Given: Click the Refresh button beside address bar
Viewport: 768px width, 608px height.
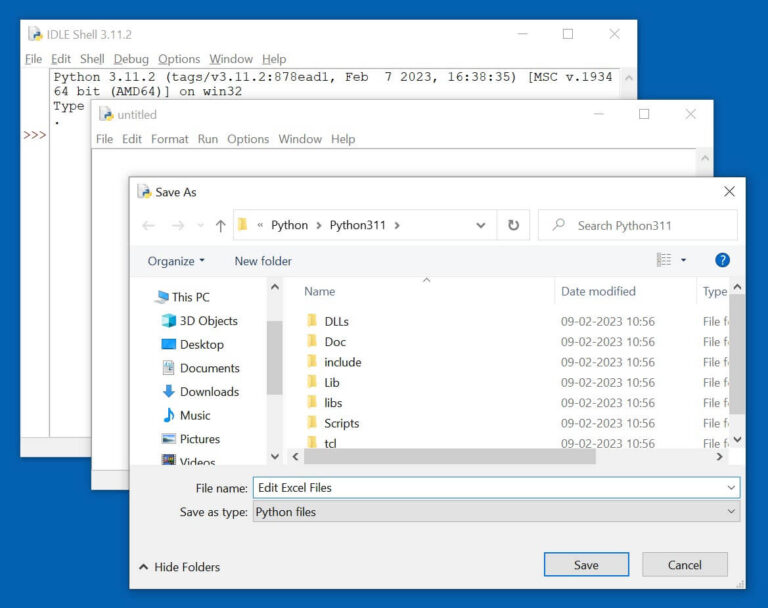Looking at the screenshot, I should tap(513, 225).
